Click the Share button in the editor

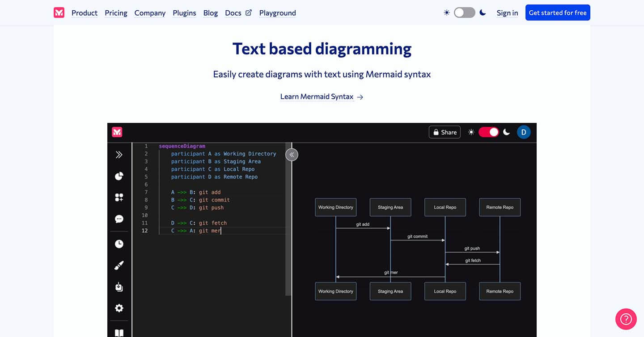coord(445,132)
